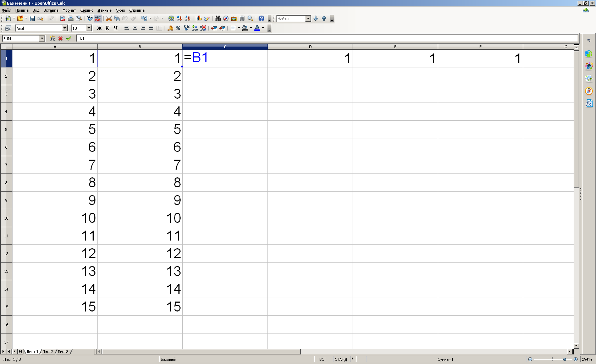
Task: Open the Правка menu
Action: [x=22, y=10]
